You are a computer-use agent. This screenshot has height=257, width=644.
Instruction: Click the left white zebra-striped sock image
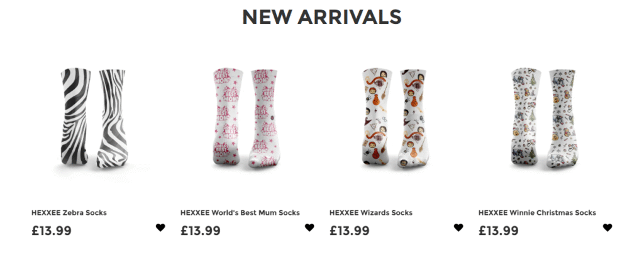75,117
